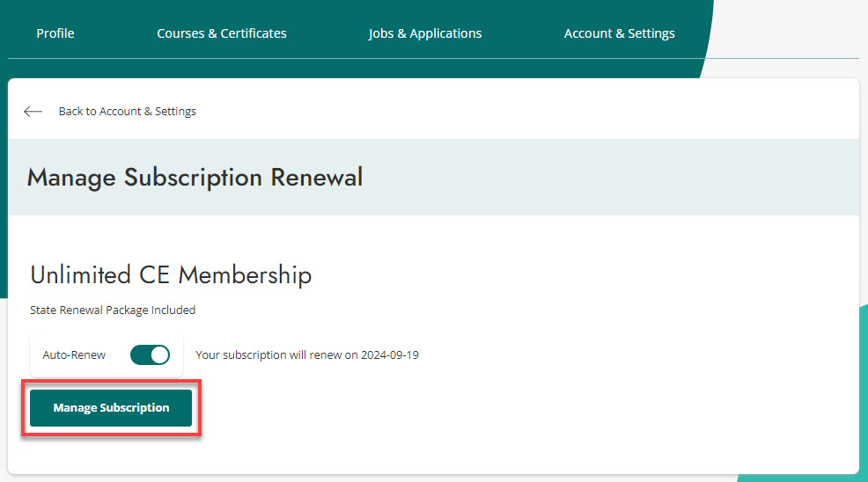Click the word Renewal in the page heading
This screenshot has height=482, width=868.
pyautogui.click(x=316, y=178)
